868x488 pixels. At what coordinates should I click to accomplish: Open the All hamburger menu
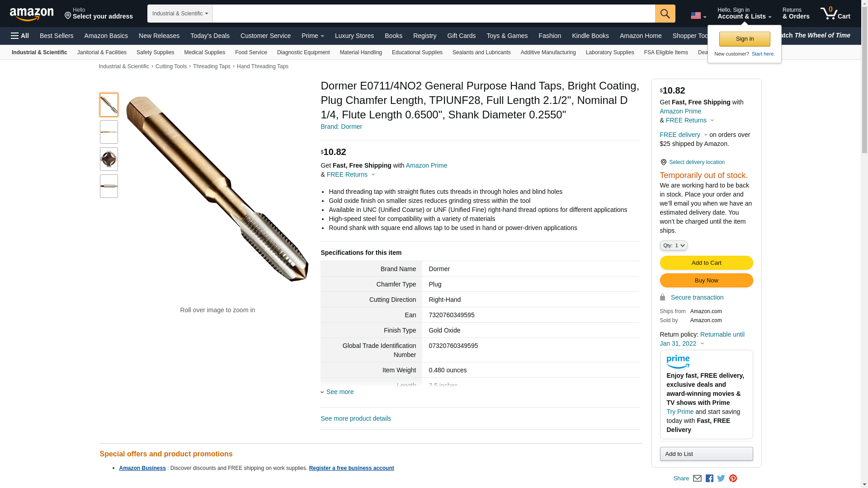(x=20, y=36)
